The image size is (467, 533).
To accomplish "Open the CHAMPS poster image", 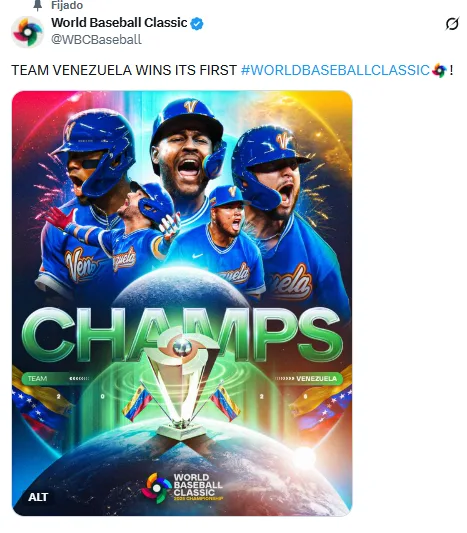I will click(x=182, y=303).
